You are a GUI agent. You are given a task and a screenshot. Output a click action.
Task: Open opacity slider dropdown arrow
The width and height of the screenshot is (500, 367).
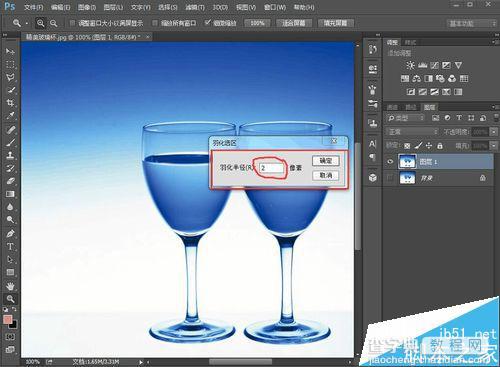point(494,132)
